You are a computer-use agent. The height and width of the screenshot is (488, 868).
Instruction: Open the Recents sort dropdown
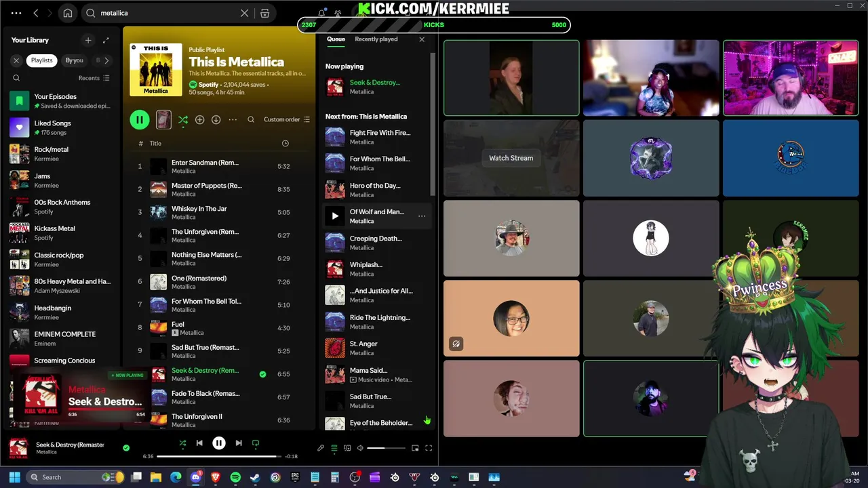[x=94, y=78]
